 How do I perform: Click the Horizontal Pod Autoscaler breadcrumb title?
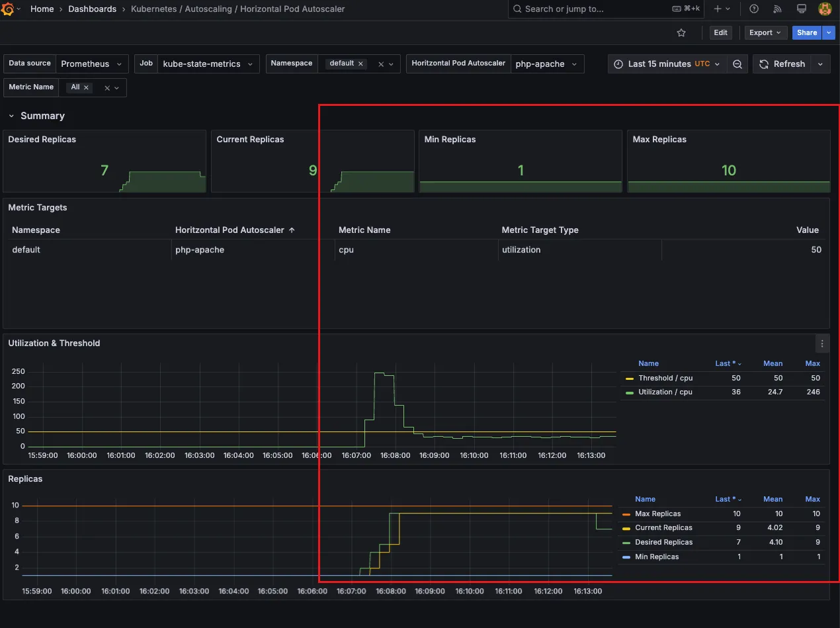point(238,9)
